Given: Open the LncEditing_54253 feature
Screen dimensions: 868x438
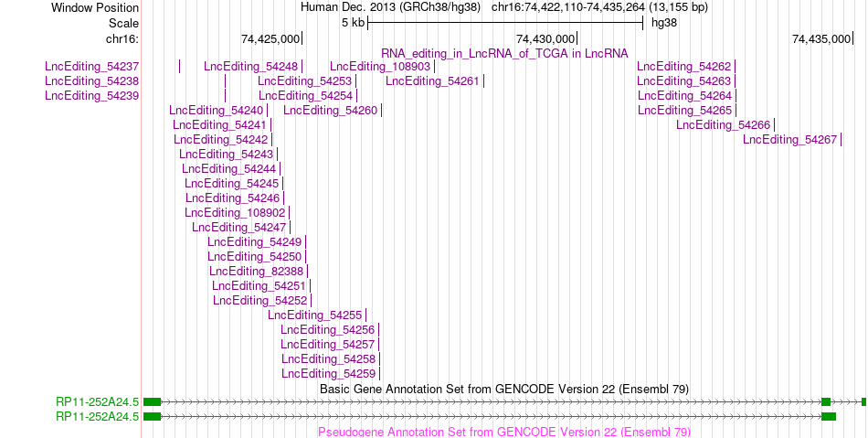Looking at the screenshot, I should [305, 80].
